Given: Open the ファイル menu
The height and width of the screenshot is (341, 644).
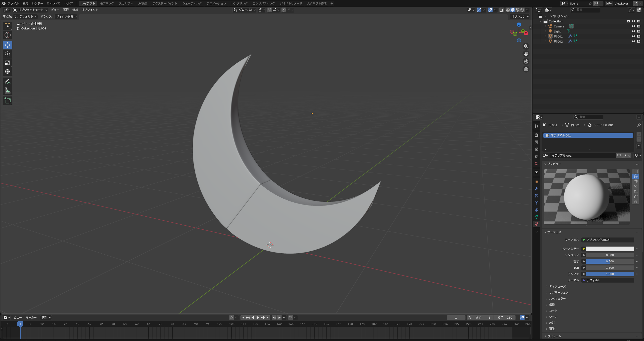Looking at the screenshot, I should point(13,3).
